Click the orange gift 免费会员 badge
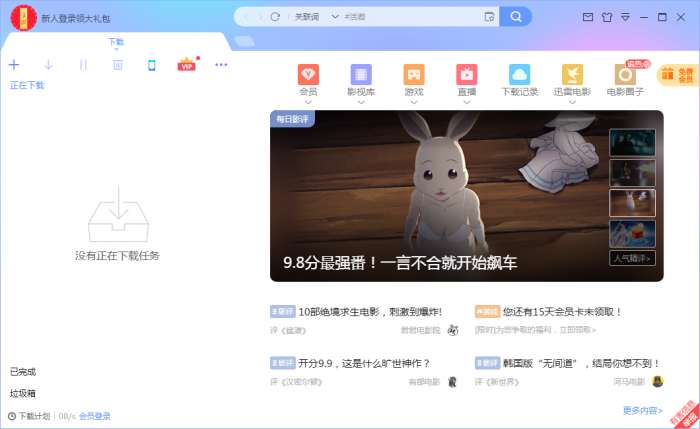700x429 pixels. (x=678, y=75)
